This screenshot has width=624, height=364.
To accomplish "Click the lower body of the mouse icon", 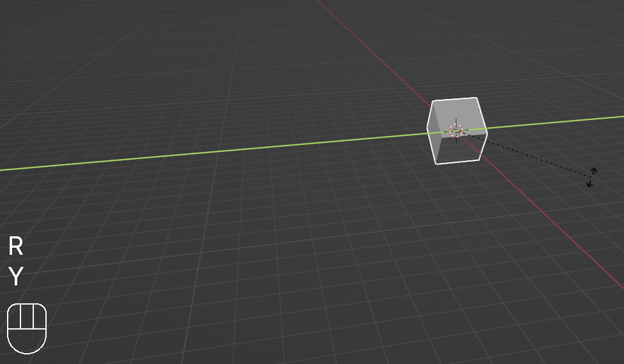I will [x=27, y=340].
